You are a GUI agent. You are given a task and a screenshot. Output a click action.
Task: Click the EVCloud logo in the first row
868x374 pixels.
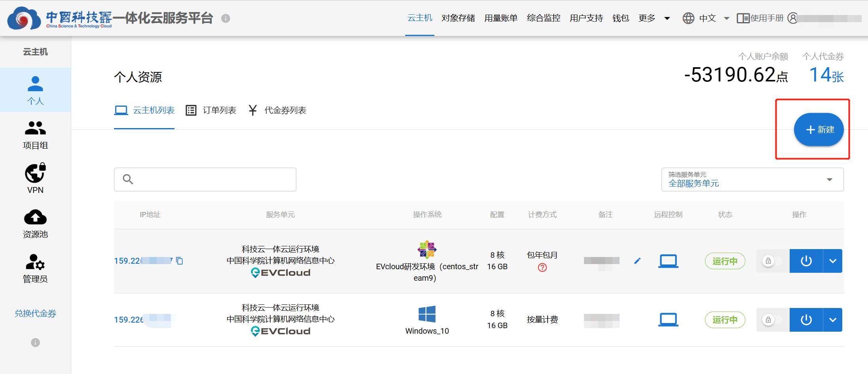[280, 273]
